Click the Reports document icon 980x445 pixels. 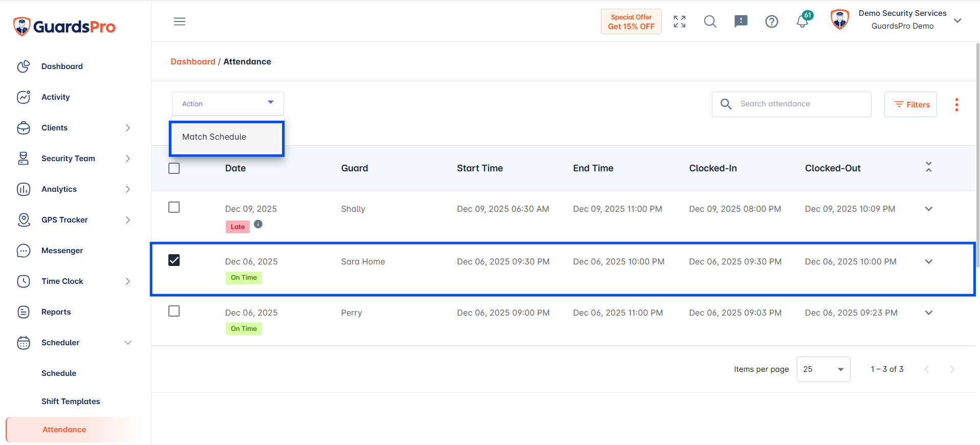[x=24, y=312]
